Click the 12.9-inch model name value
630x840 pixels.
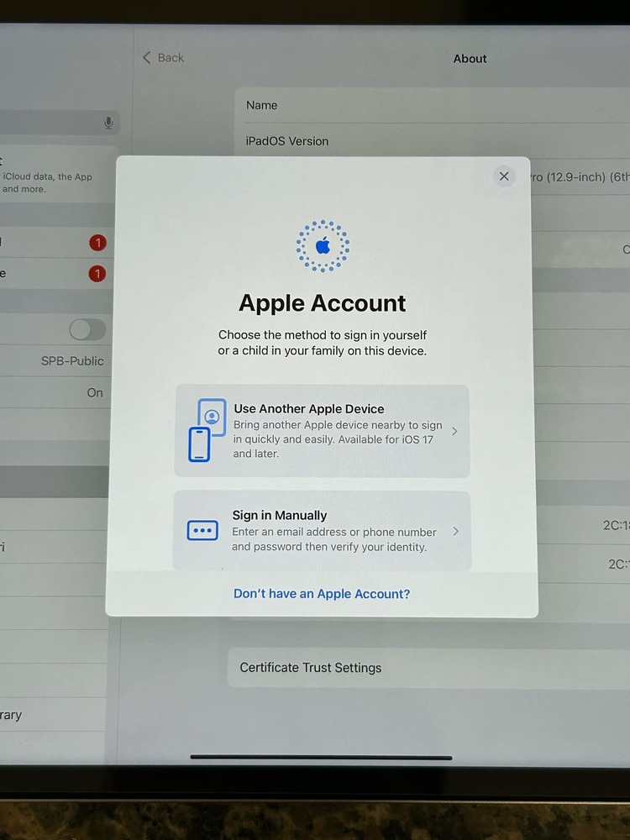(580, 176)
